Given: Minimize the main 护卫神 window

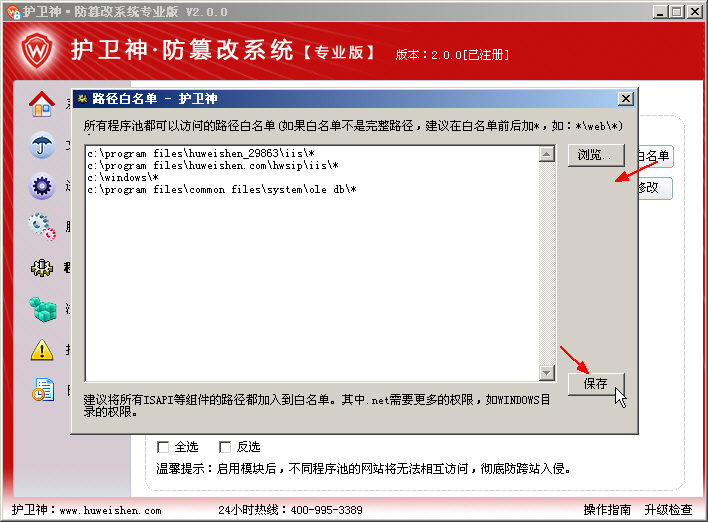Looking at the screenshot, I should tap(660, 12).
